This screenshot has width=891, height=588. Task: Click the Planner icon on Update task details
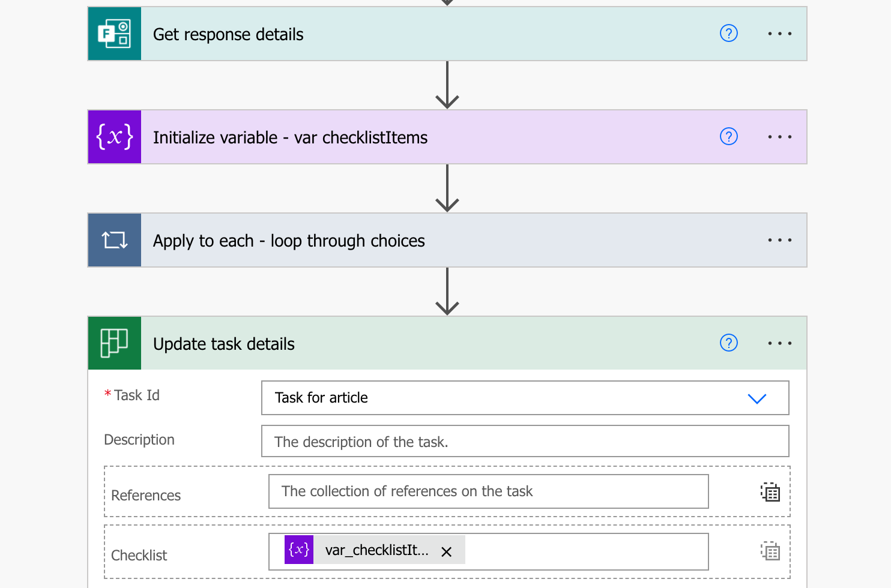pos(115,343)
